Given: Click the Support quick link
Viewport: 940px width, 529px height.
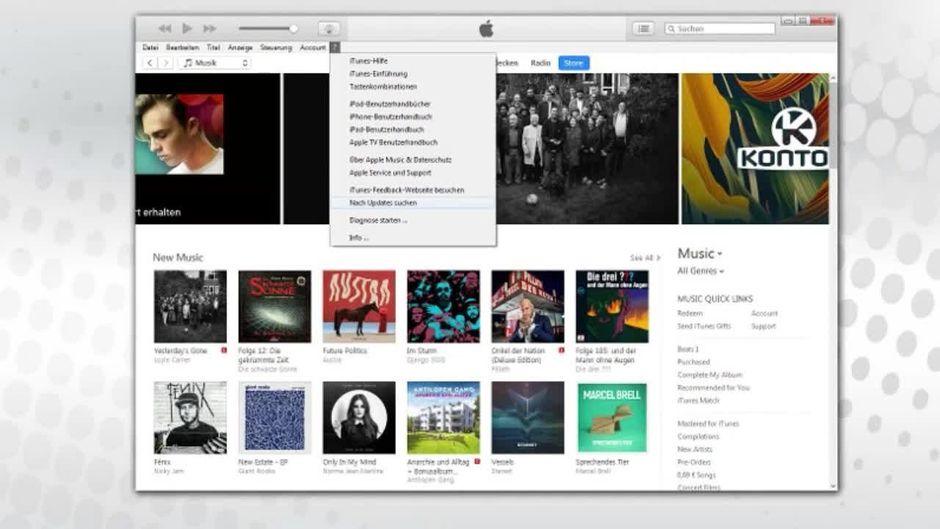Looking at the screenshot, I should pos(763,326).
